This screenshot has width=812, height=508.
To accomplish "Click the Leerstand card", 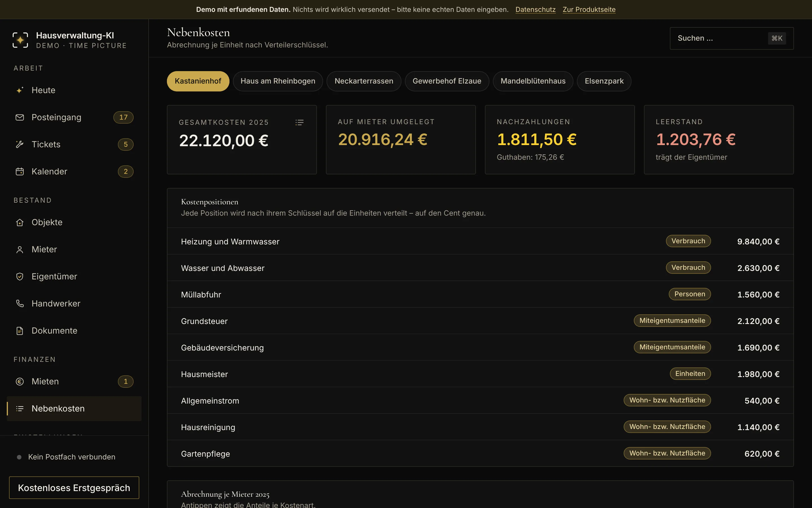I will (719, 140).
